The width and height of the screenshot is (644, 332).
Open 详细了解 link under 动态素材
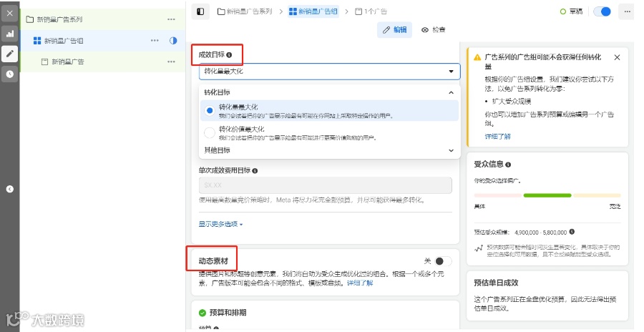coord(360,283)
